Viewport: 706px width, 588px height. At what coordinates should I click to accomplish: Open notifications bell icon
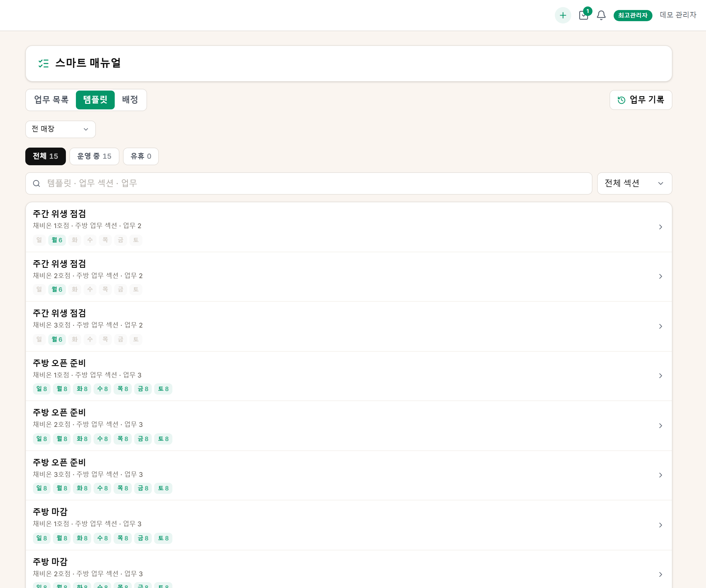click(x=601, y=15)
